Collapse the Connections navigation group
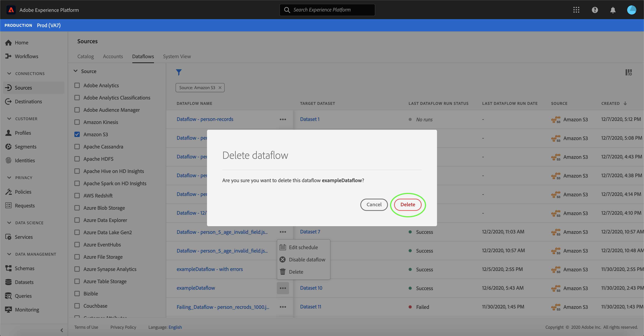Viewport: 644px width, 336px height. (9, 73)
